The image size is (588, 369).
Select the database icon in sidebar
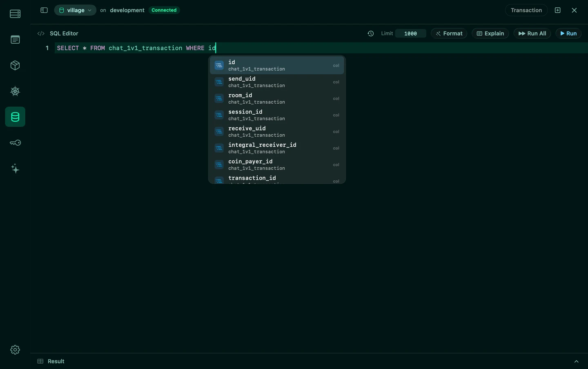[x=15, y=117]
